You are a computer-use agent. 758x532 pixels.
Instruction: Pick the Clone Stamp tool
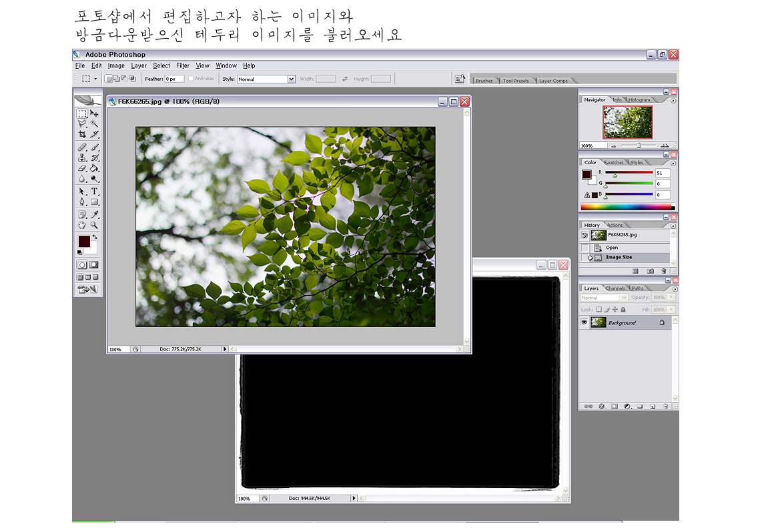pos(82,158)
